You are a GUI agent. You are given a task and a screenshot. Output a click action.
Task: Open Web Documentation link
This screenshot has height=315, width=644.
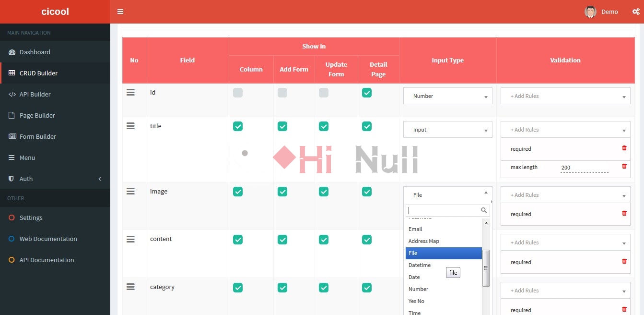point(55,239)
